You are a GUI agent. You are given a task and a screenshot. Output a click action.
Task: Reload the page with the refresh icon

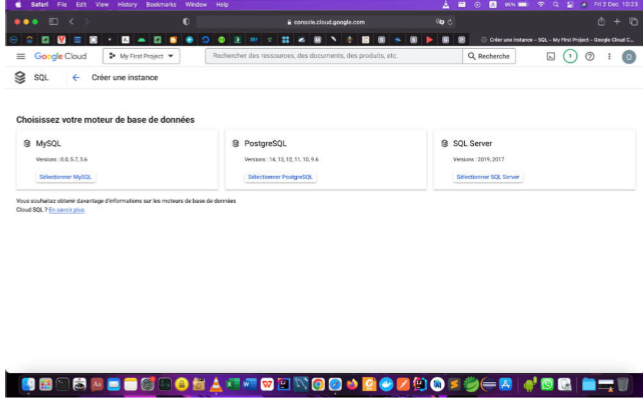[450, 22]
